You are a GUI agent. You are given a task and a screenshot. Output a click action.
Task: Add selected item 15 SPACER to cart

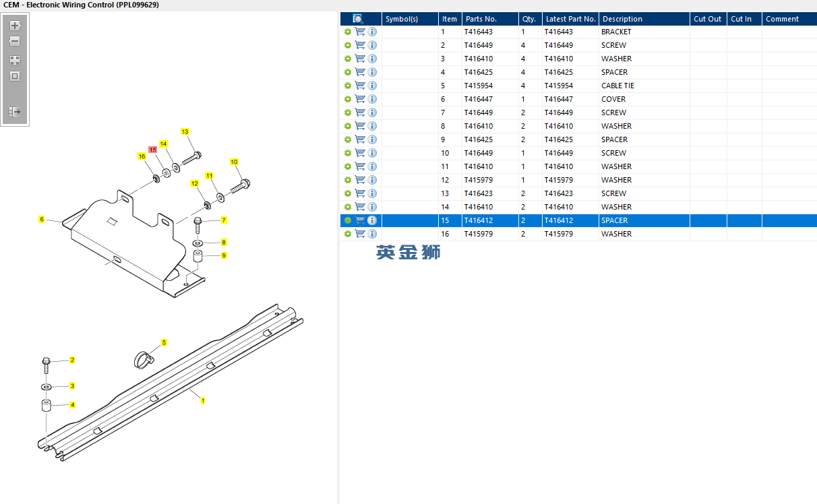360,220
